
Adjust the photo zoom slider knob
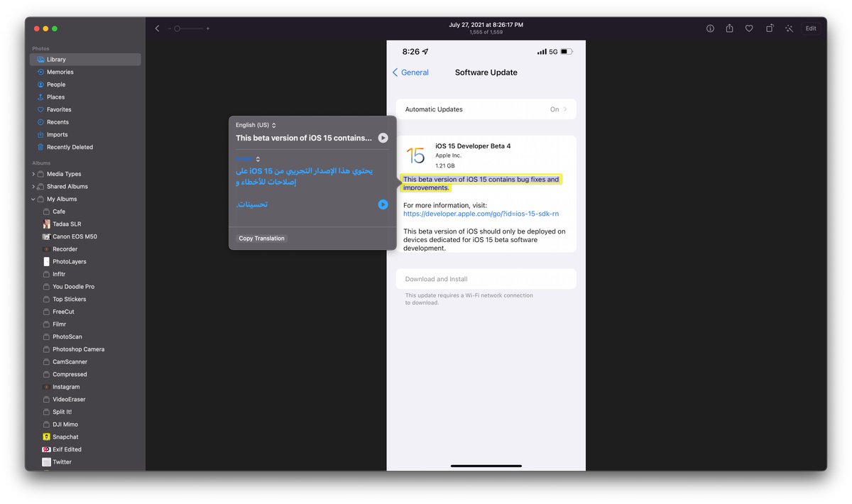[x=177, y=28]
